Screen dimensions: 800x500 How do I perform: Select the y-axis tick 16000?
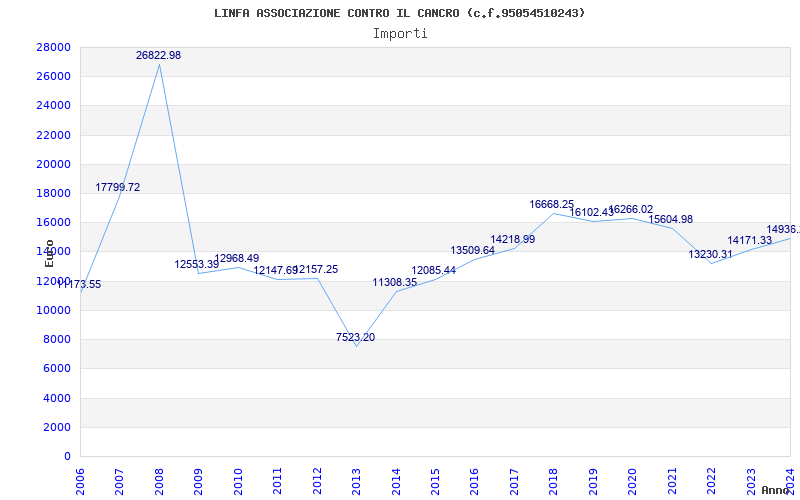[x=54, y=222]
